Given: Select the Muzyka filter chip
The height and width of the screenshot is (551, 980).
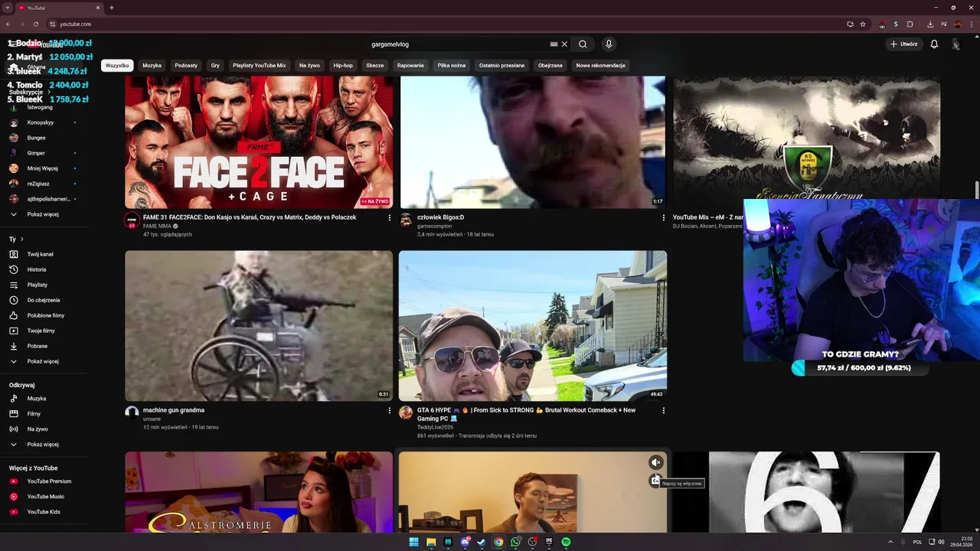Looking at the screenshot, I should [152, 66].
